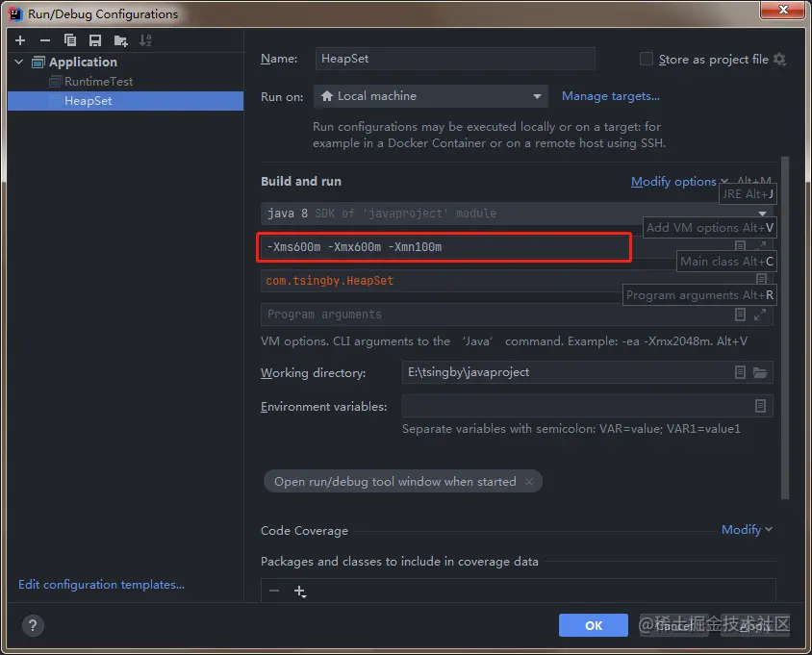The width and height of the screenshot is (812, 655).
Task: Open the Run on Local machine dropdown
Action: 431,96
